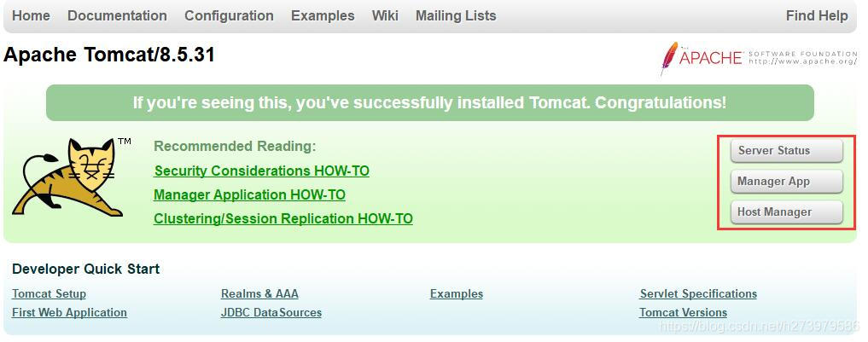The height and width of the screenshot is (342, 868).
Task: Follow the First Web Application link
Action: [x=70, y=313]
